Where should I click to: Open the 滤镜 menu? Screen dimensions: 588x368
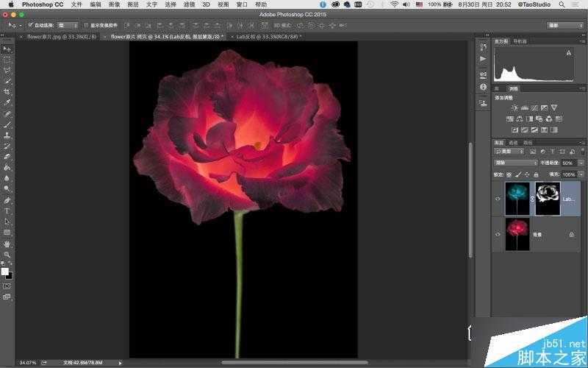pyautogui.click(x=190, y=4)
